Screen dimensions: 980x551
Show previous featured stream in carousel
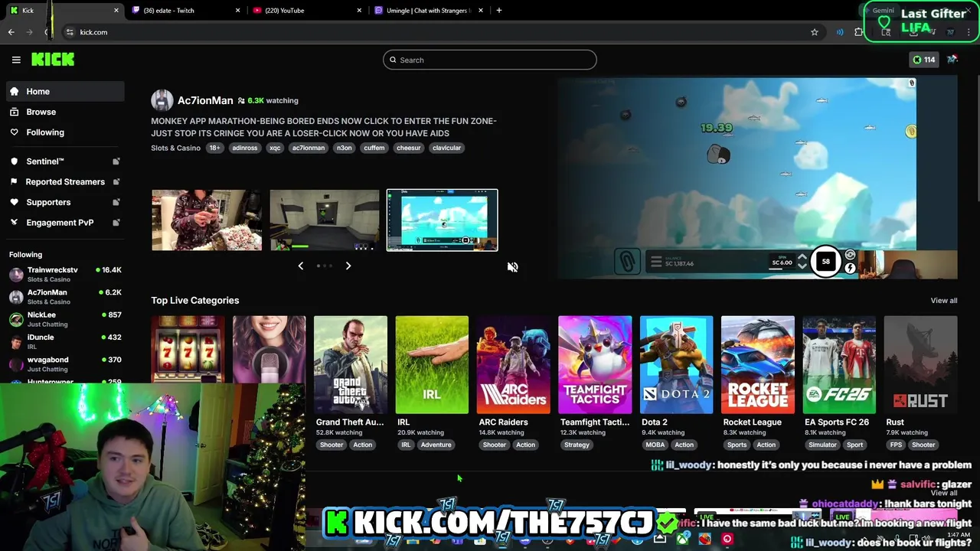point(301,266)
